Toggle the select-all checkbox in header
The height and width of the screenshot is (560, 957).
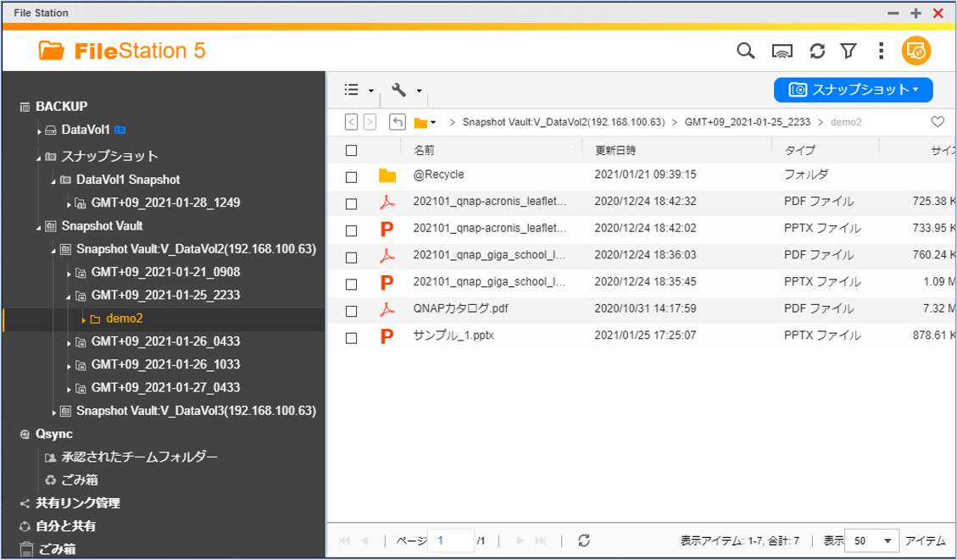[x=352, y=151]
